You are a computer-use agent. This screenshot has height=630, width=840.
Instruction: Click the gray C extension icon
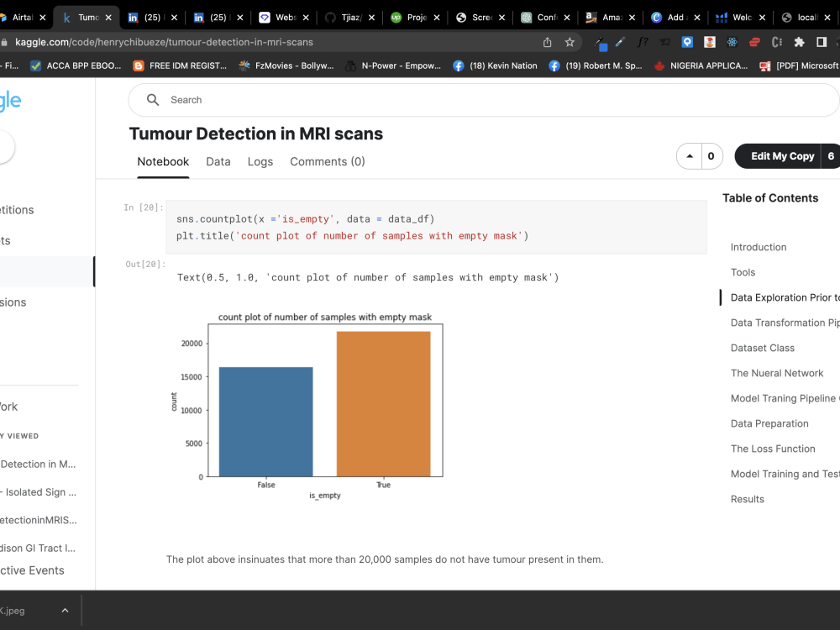pyautogui.click(x=777, y=42)
